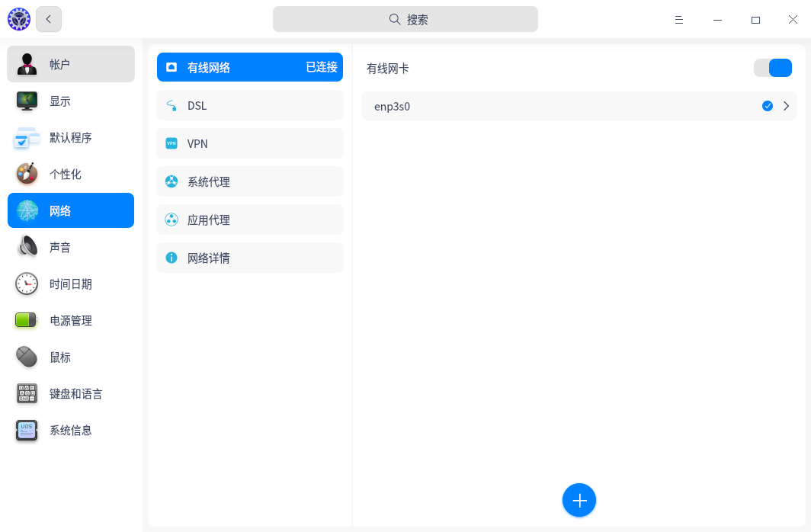Open Date and Time (时间日期) clock icon
The height and width of the screenshot is (532, 811).
(27, 284)
